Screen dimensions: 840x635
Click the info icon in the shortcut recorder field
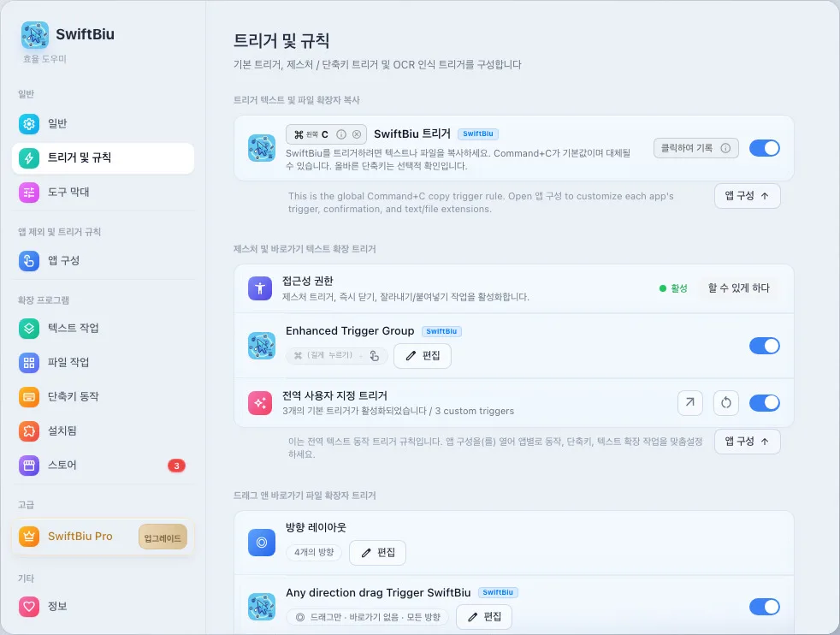tap(340, 134)
